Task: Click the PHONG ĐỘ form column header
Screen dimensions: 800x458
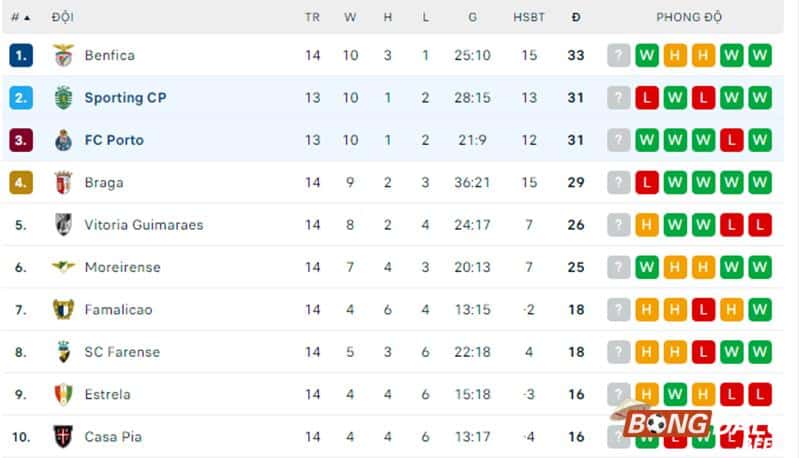Action: [689, 17]
